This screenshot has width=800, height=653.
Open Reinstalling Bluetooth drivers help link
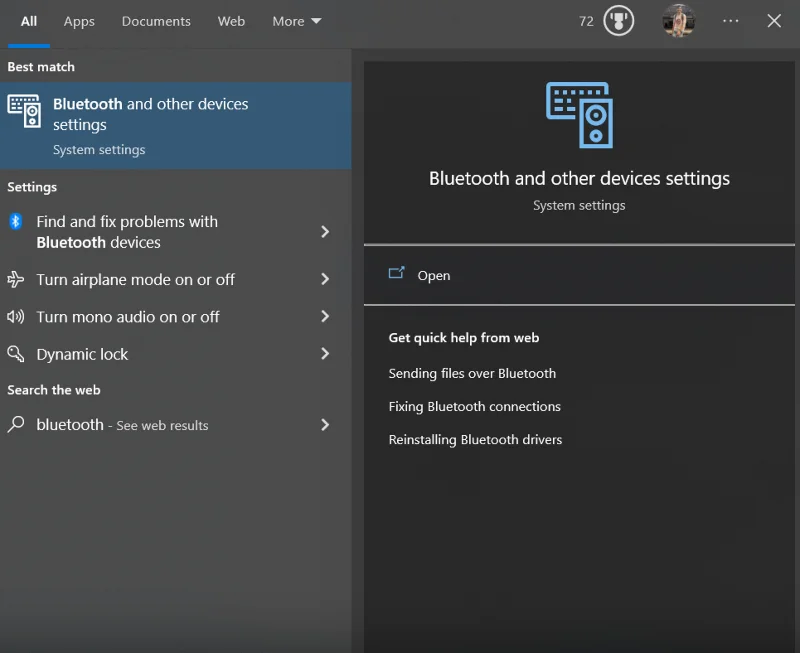coord(475,440)
